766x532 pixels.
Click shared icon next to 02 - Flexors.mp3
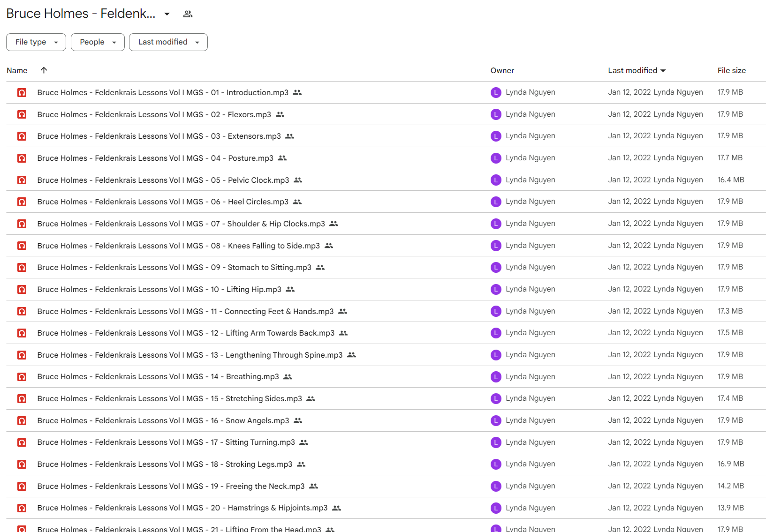[x=280, y=114]
